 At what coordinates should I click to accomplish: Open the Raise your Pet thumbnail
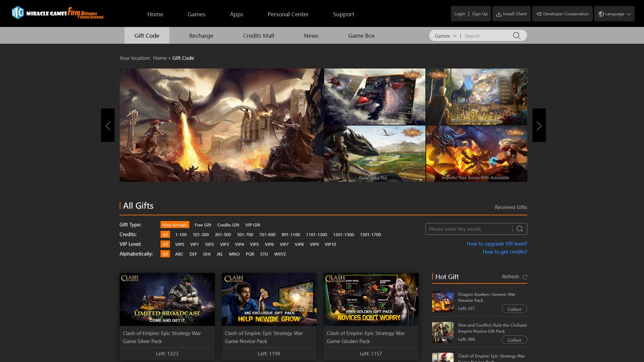click(x=375, y=154)
